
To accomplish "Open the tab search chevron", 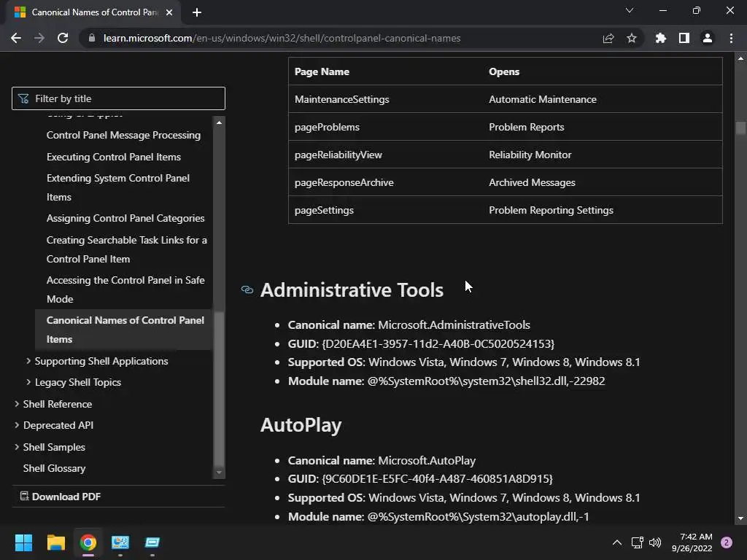I will 630,10.
